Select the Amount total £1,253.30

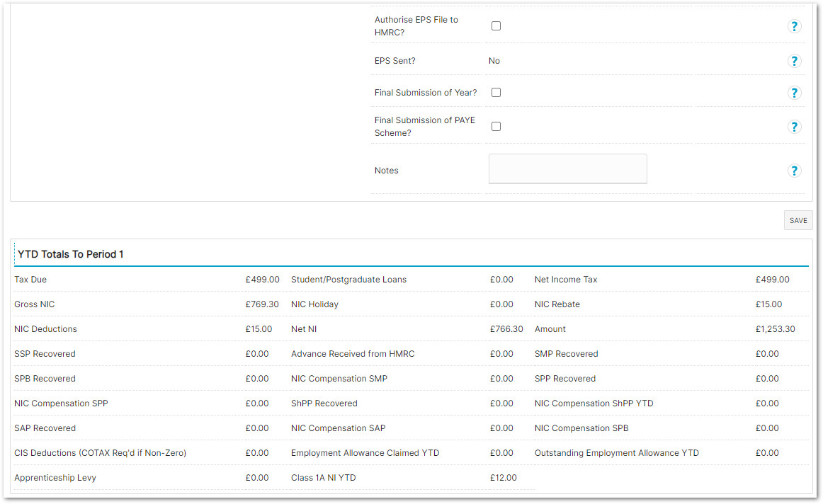pos(775,329)
